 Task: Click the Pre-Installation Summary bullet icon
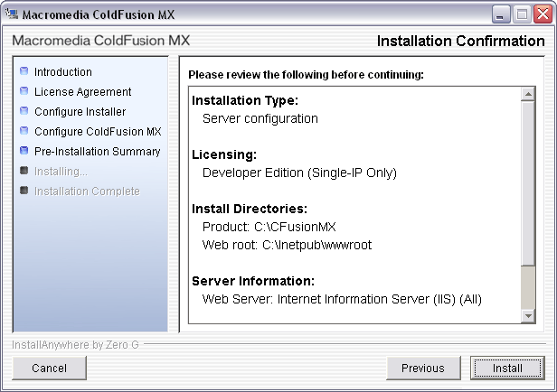pyautogui.click(x=24, y=151)
